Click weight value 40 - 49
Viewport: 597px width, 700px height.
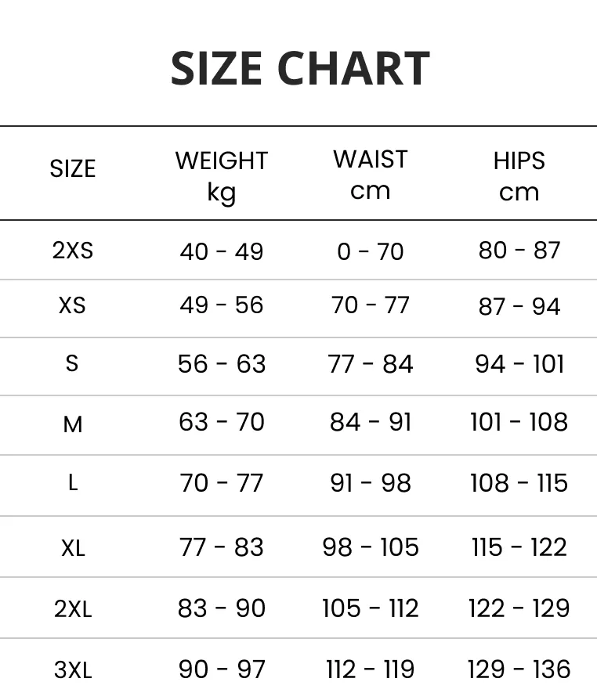point(222,251)
